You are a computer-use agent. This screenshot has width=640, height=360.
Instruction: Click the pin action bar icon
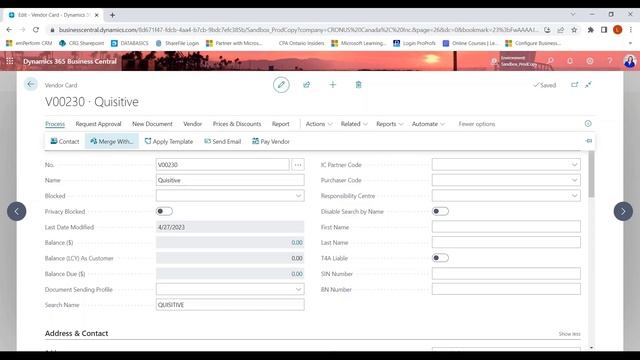[589, 141]
